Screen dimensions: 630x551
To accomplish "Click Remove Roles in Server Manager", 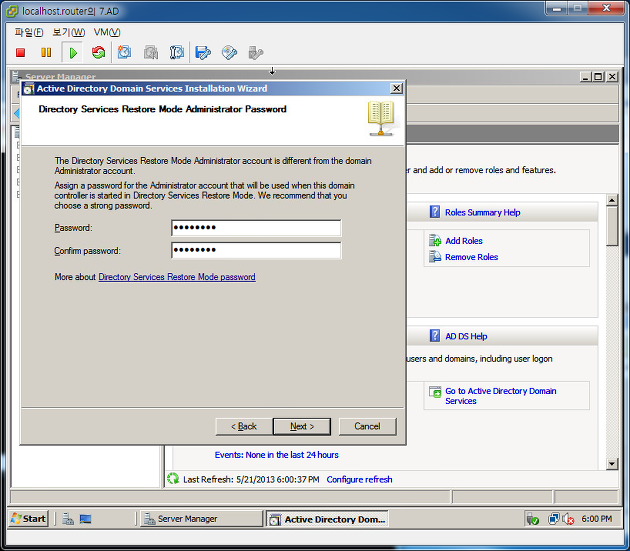I will (471, 257).
